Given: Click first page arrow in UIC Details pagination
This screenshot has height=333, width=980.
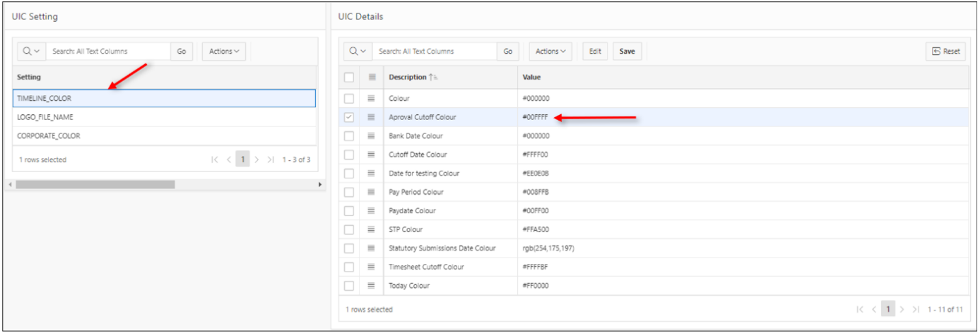Looking at the screenshot, I should coord(859,310).
